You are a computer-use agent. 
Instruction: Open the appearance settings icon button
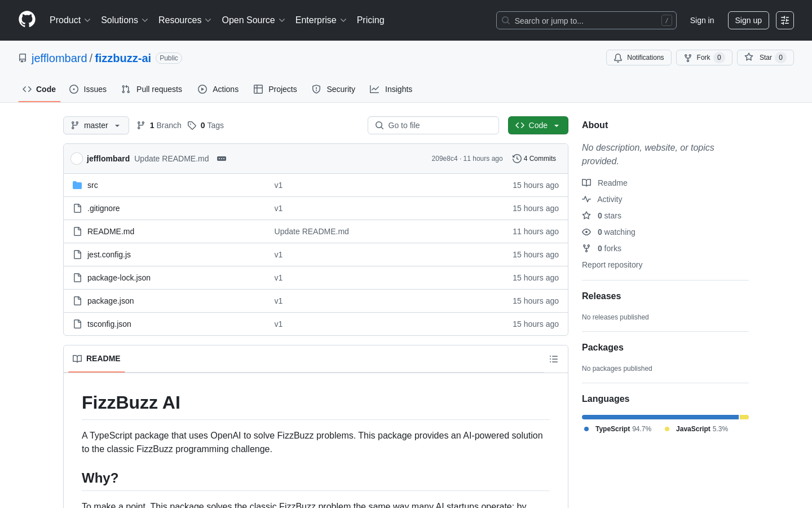click(x=785, y=20)
